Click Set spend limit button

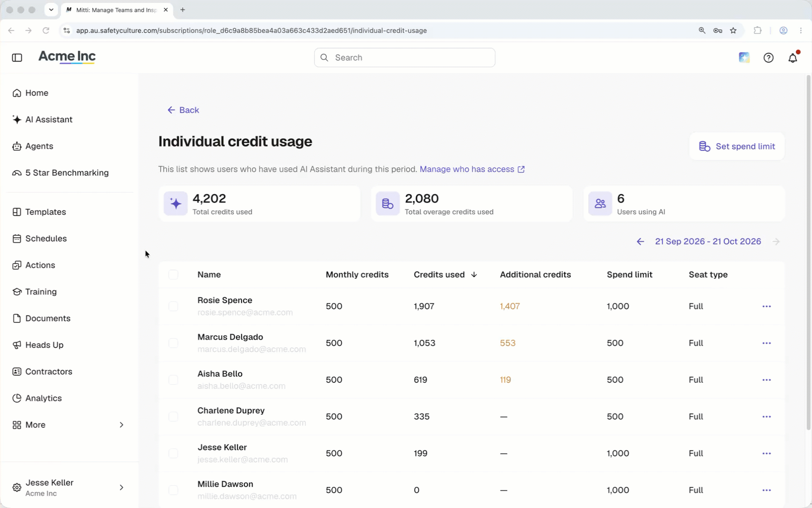[x=737, y=147]
